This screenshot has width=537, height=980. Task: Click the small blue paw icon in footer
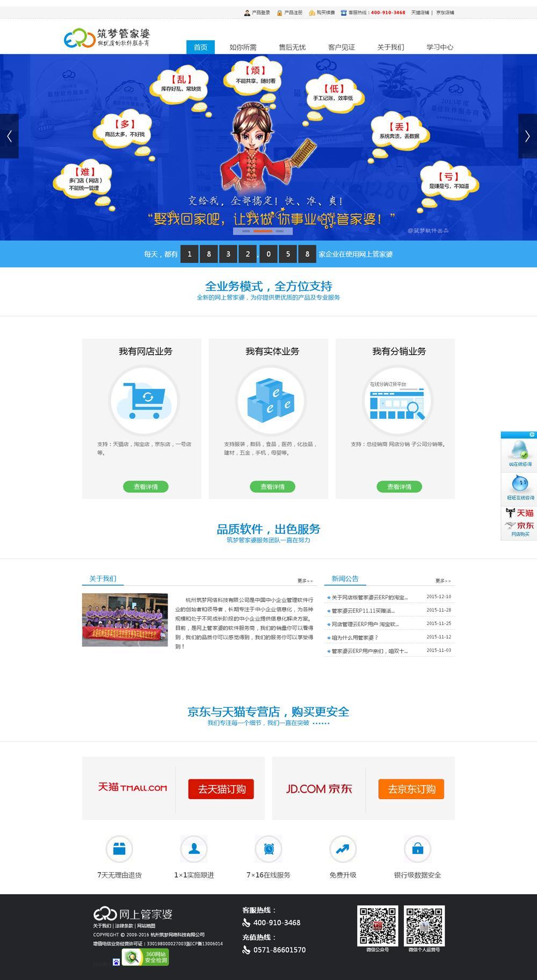(x=116, y=962)
